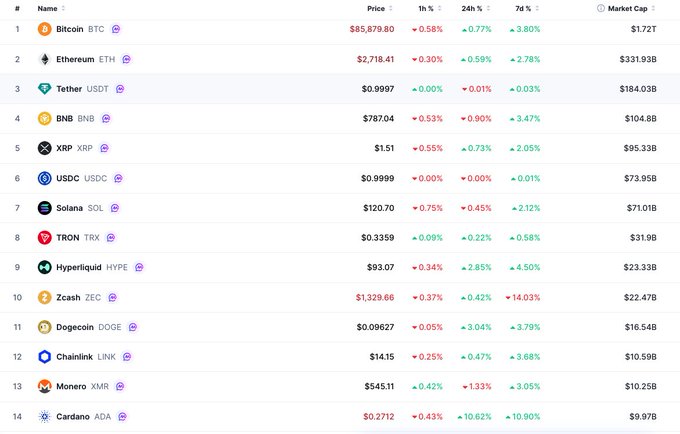The width and height of the screenshot is (680, 434).
Task: Open the purple chart badge beside USDT
Action: point(120,89)
